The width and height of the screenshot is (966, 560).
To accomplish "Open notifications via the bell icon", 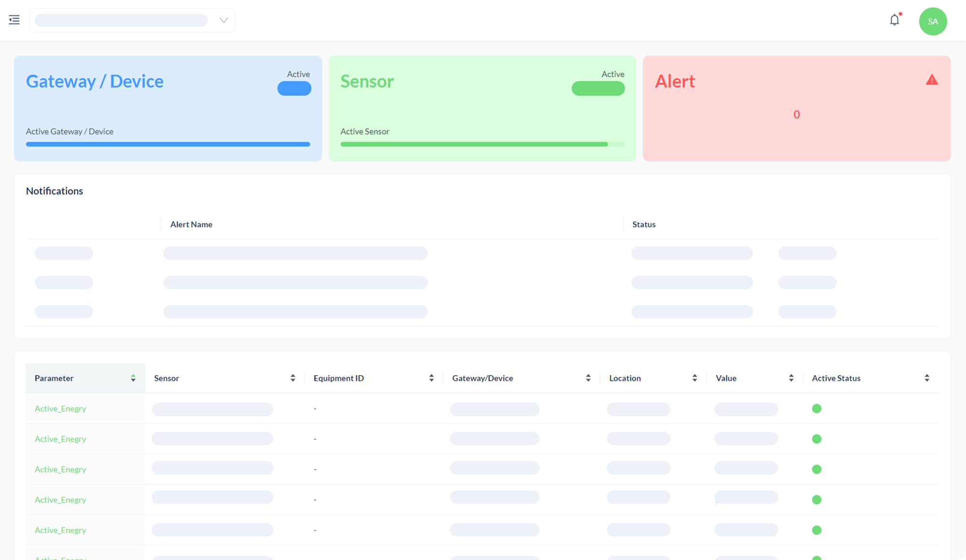I will (895, 20).
